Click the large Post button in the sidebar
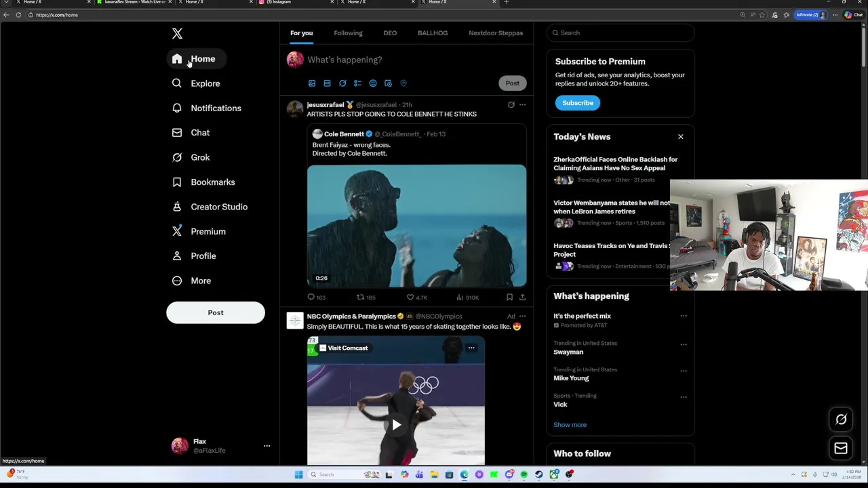The image size is (868, 488). [216, 312]
